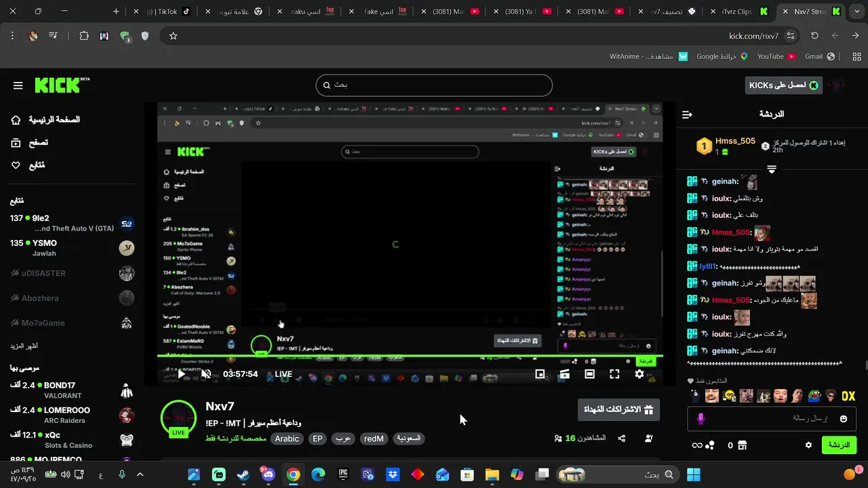Select the Arabic tag
The height and width of the screenshot is (488, 868).
[287, 439]
